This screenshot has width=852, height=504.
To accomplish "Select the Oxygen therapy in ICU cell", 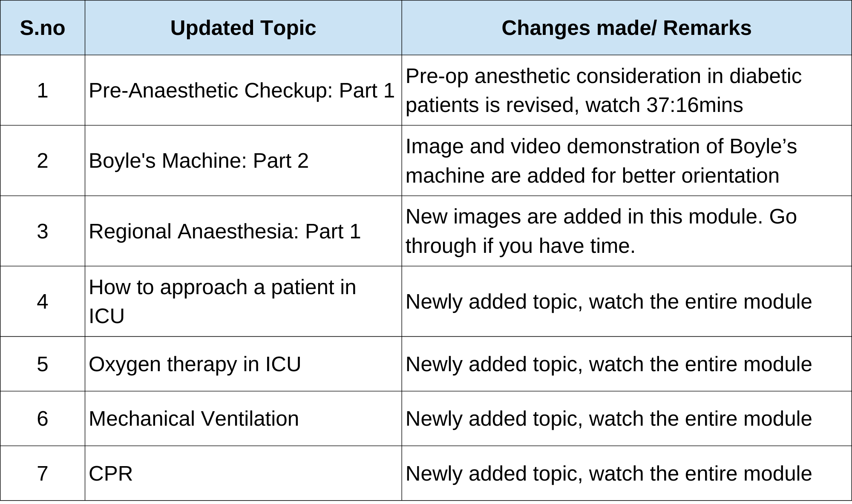I will click(195, 364).
